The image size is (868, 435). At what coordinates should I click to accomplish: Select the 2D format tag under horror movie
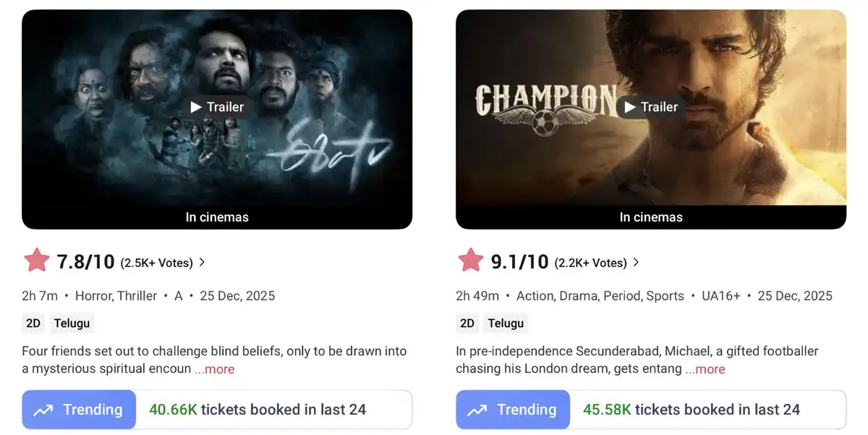33,323
